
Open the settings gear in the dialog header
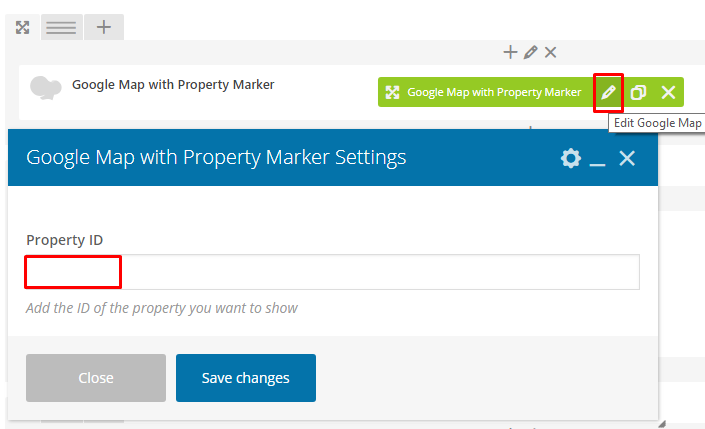571,158
